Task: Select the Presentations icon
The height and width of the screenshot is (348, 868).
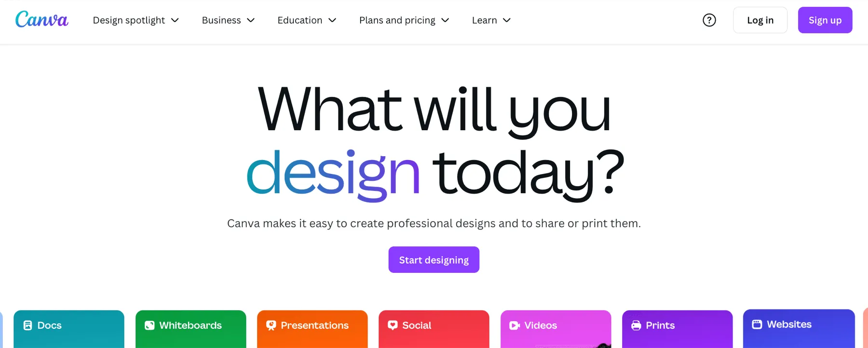Action: click(271, 325)
